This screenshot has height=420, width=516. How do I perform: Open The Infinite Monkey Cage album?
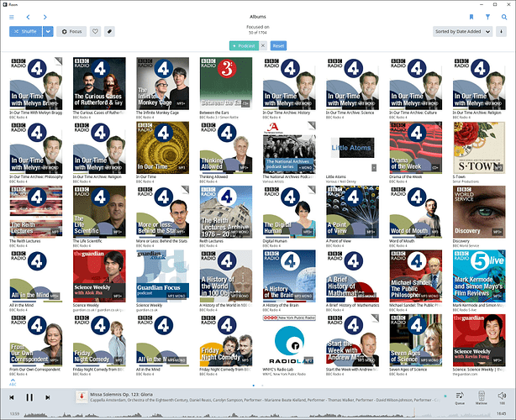(162, 83)
